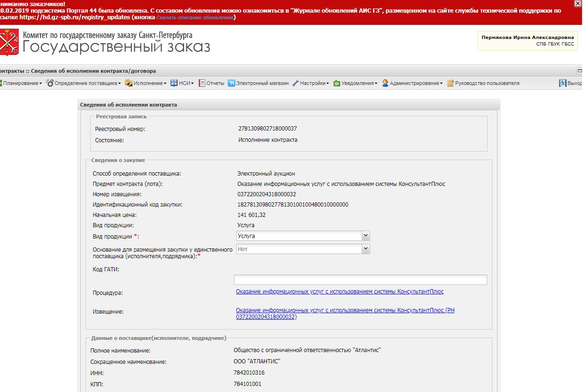
Task: Open the Администрирование dropdown menu
Action: tap(416, 84)
